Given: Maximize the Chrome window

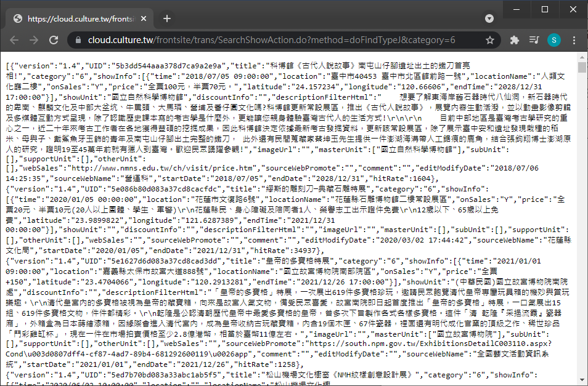Looking at the screenshot, I should [x=545, y=9].
